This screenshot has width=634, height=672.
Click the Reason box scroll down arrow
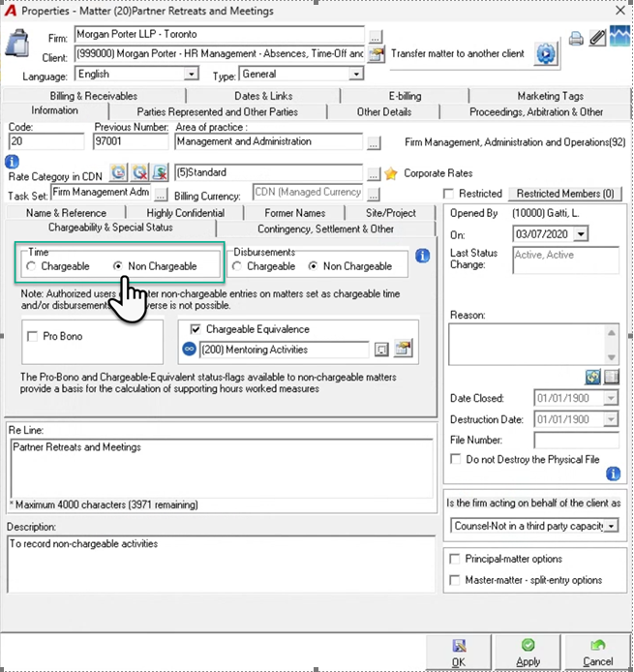point(612,357)
